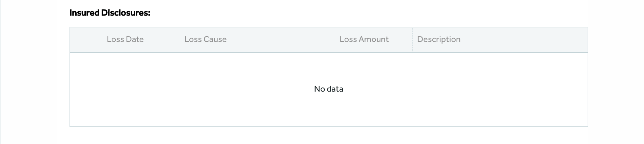
Task: Click empty table body under Description column
Action: coord(500,89)
